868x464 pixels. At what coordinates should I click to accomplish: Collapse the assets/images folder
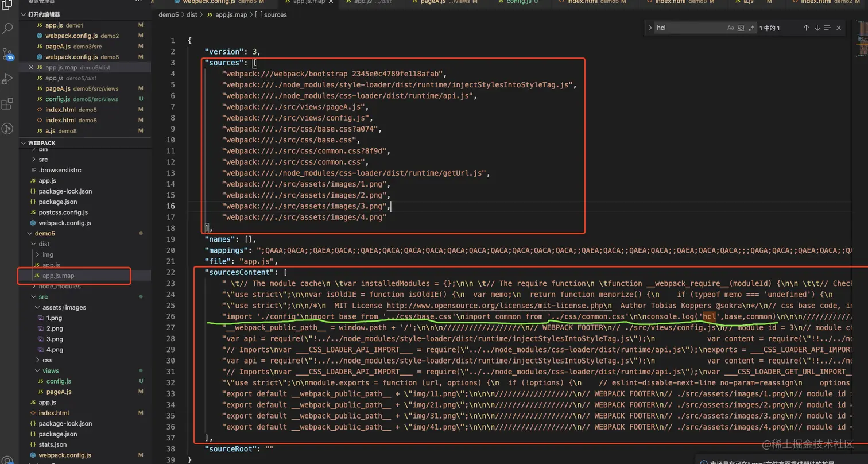tap(85, 307)
